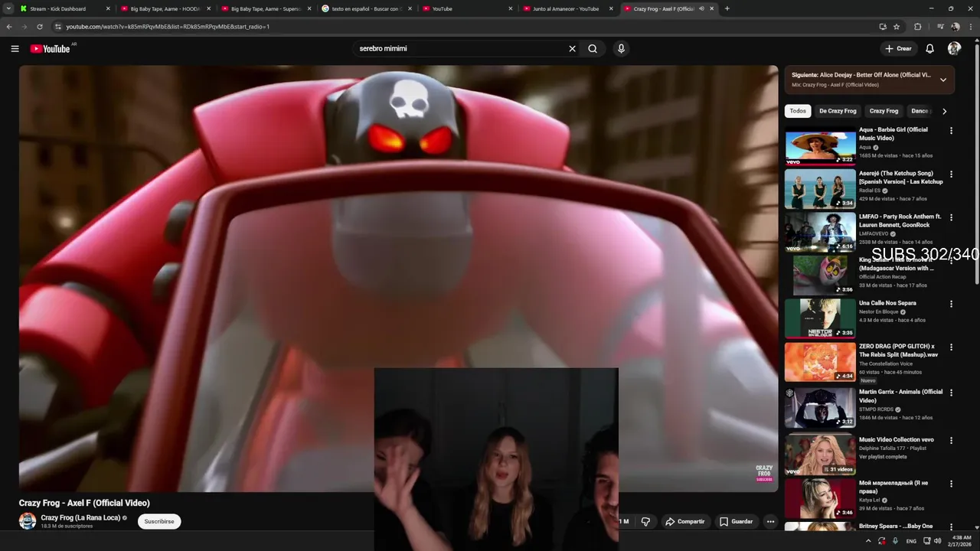Focus the search box containing serebro mimimi
The width and height of the screenshot is (980, 551).
pos(459,49)
